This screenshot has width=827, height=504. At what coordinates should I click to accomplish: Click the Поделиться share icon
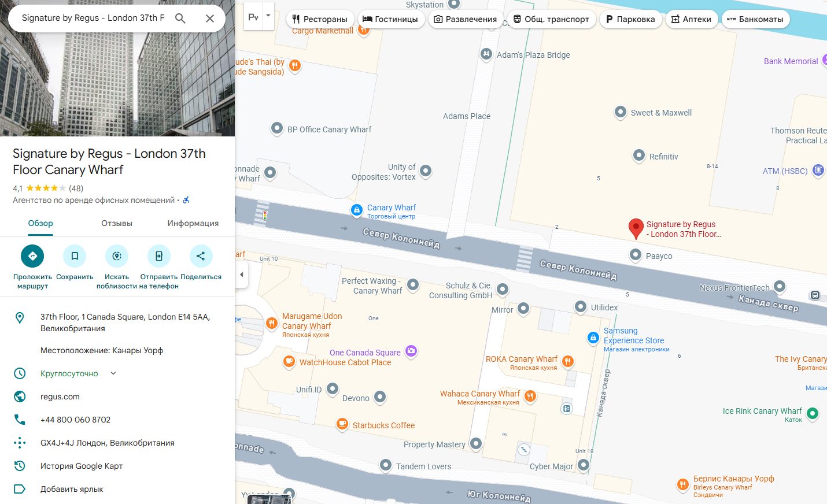coord(201,256)
